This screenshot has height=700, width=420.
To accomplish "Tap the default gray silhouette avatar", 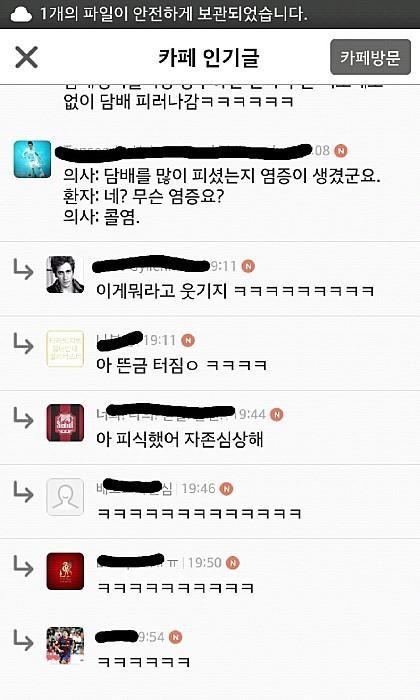I will [x=65, y=497].
